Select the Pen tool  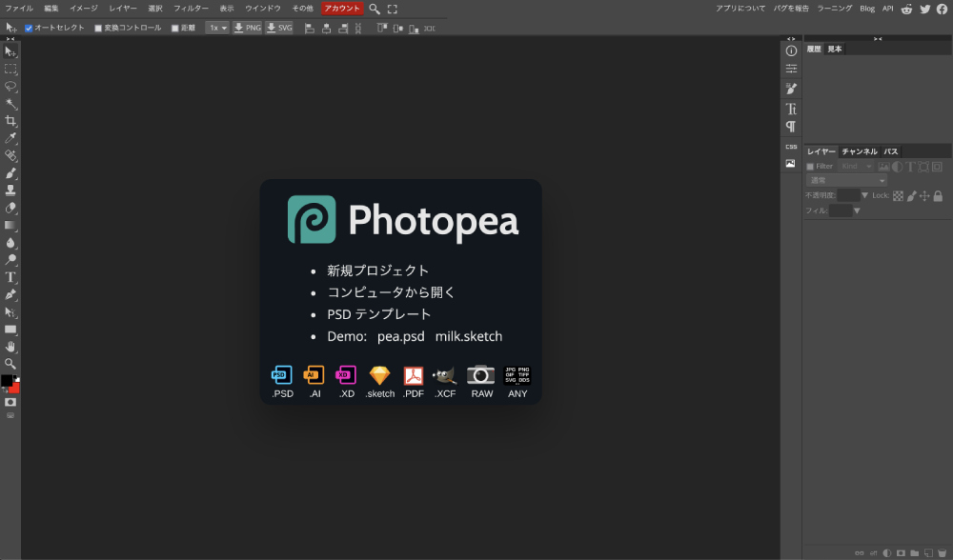point(10,294)
